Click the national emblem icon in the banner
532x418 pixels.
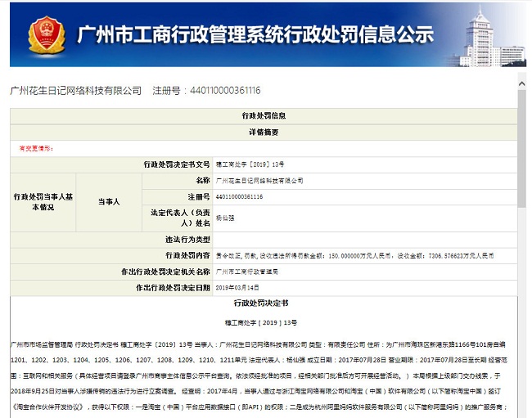coord(47,34)
